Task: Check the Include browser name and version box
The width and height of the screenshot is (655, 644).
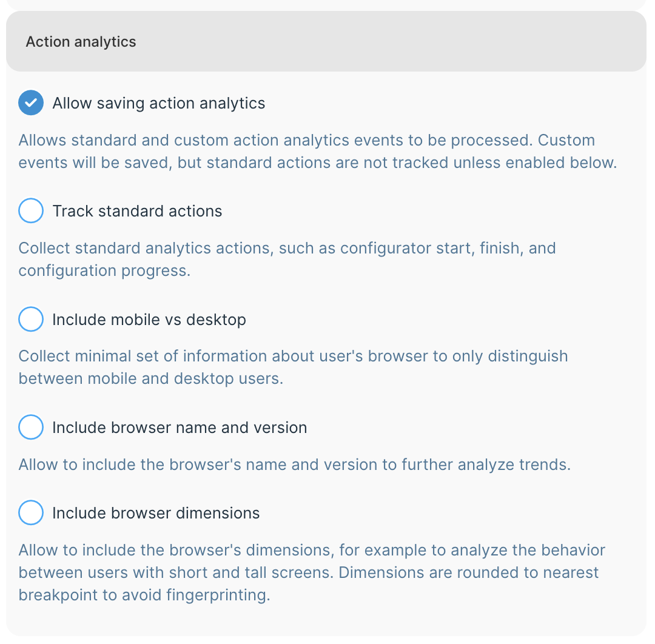Action: tap(31, 428)
